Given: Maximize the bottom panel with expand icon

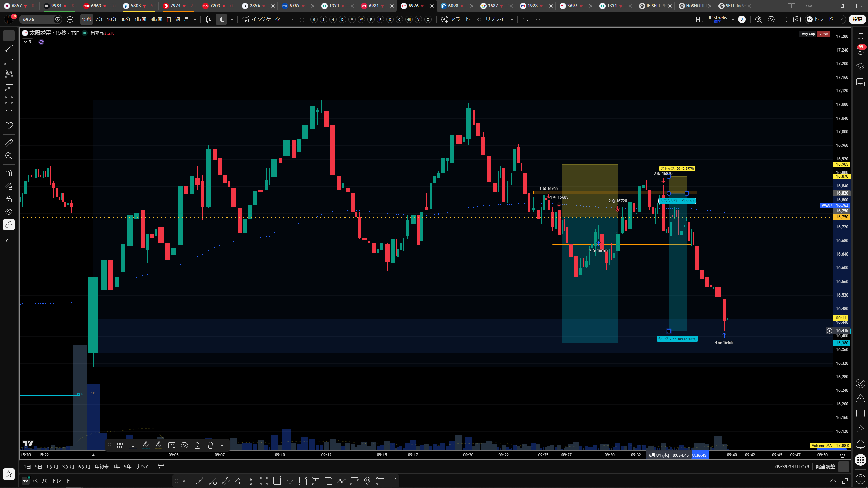Looking at the screenshot, I should (x=845, y=481).
